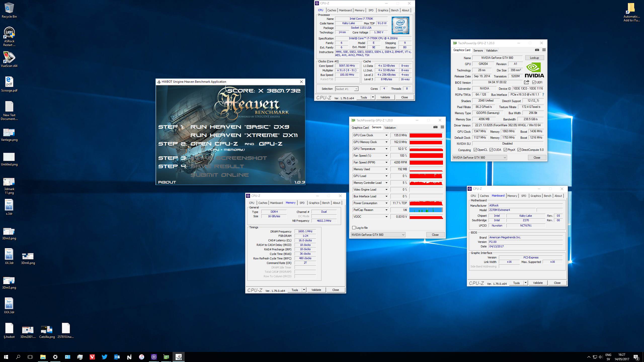Click the GPU-Z taskbar icon
The height and width of the screenshot is (362, 644).
[166, 357]
